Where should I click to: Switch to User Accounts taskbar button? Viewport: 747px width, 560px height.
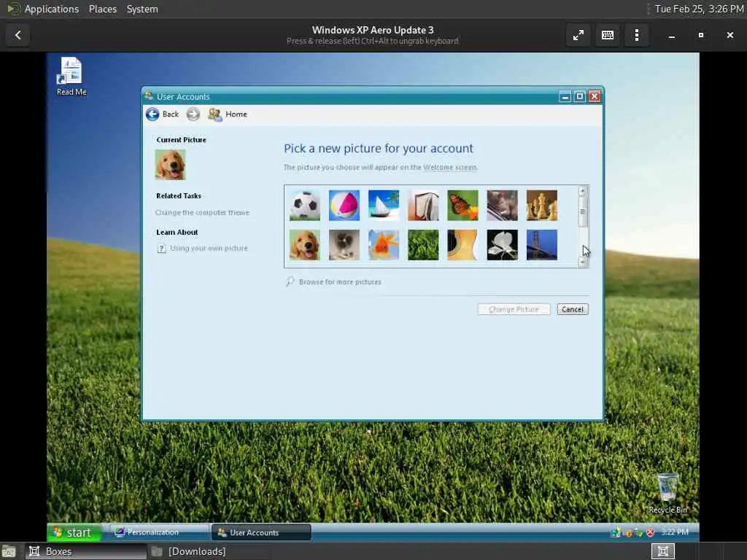click(x=261, y=532)
